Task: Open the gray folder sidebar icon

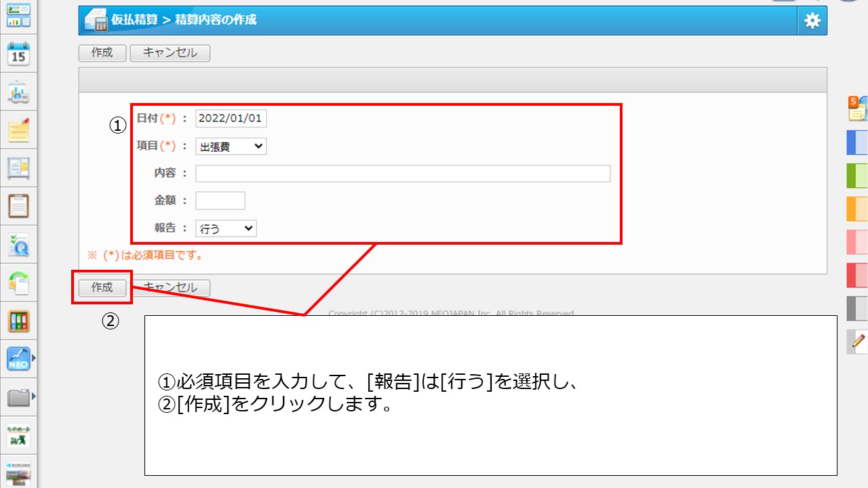Action: tap(18, 397)
